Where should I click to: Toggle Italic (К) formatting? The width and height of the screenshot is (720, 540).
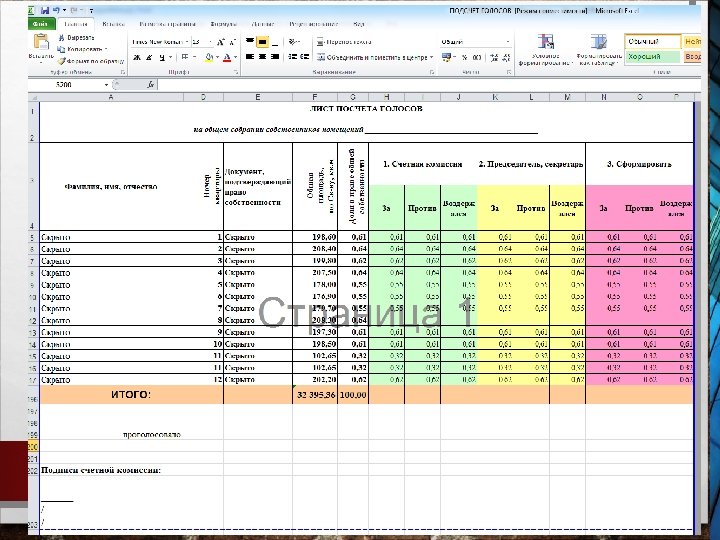(149, 57)
